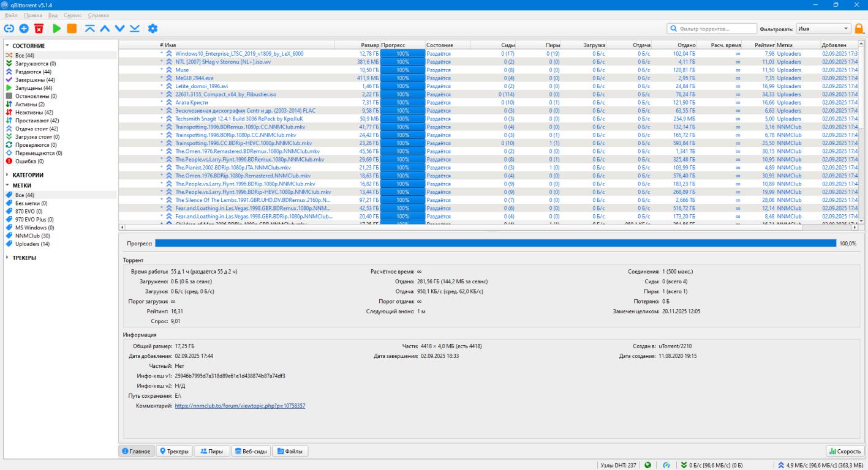This screenshot has height=470, width=868.
Task: Toggle alternative speed limits in status bar
Action: tap(666, 465)
